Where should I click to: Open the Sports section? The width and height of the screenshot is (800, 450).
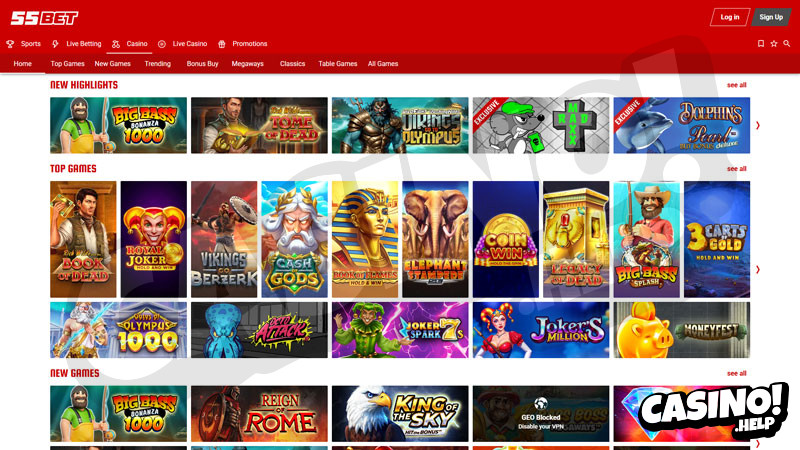pyautogui.click(x=31, y=44)
